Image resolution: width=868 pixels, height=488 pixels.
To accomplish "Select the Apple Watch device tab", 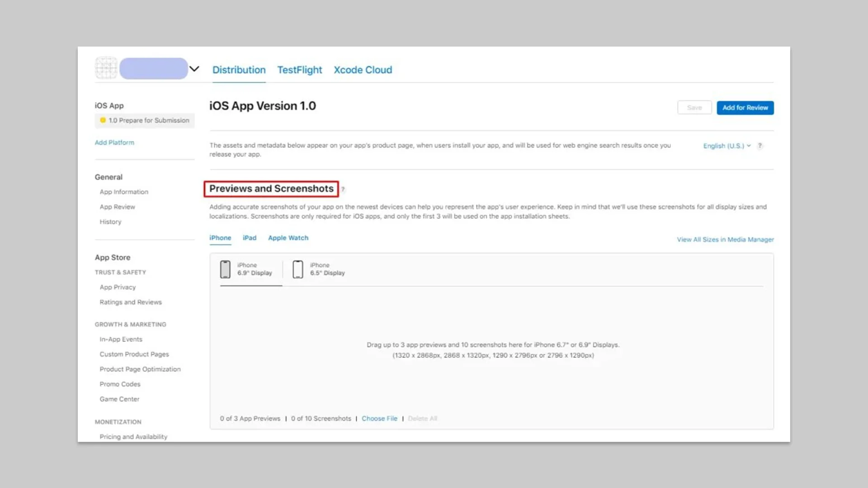I will coord(288,238).
